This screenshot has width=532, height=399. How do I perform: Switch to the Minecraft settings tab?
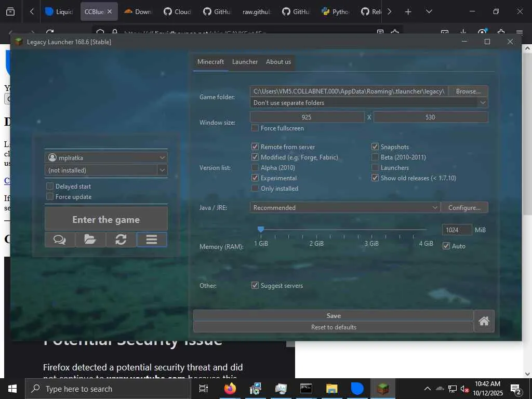[x=211, y=62]
